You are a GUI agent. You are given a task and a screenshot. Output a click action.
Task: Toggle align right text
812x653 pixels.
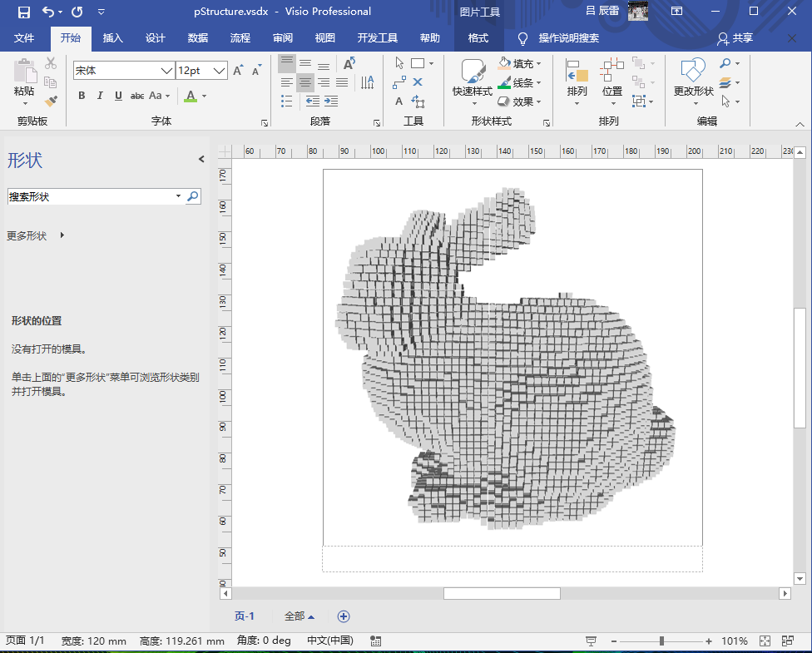(324, 82)
